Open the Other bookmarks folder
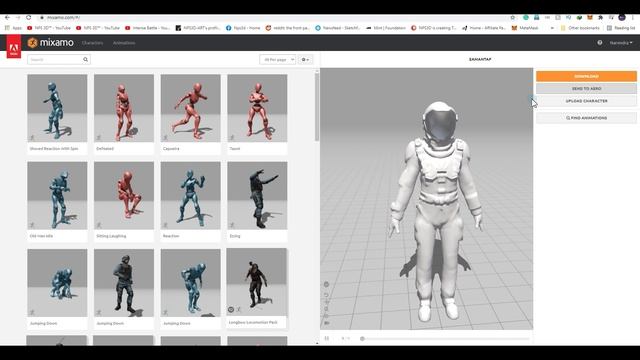 coord(580,28)
